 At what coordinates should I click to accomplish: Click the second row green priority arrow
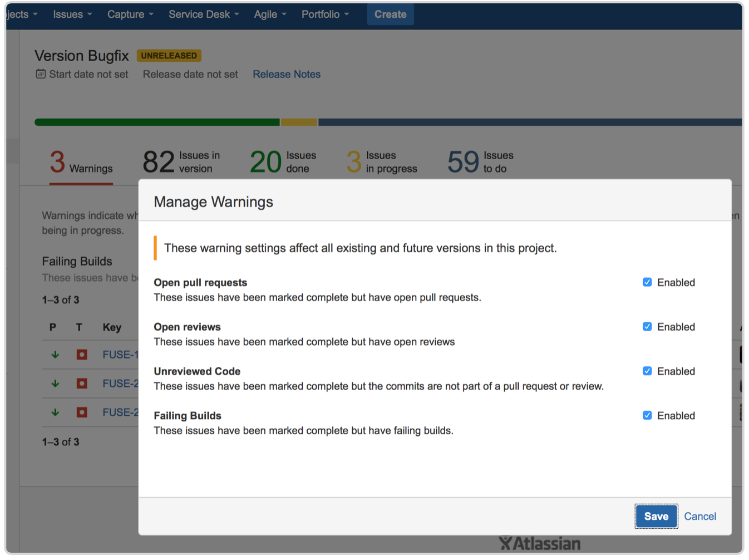coord(55,384)
